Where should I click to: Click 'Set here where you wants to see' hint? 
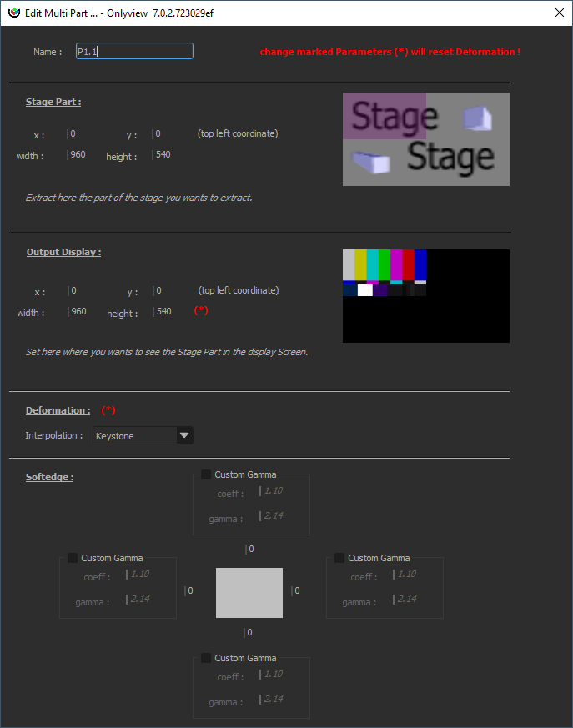pyautogui.click(x=167, y=352)
